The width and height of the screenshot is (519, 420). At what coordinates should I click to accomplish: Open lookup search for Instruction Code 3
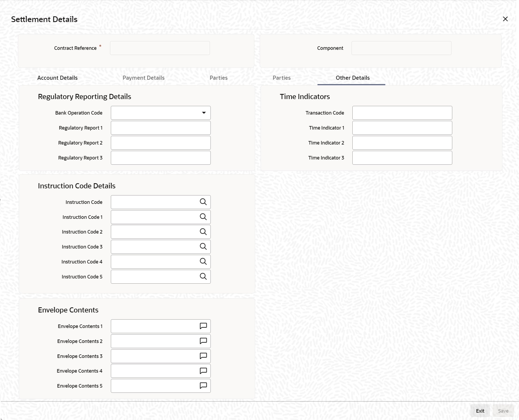(203, 247)
